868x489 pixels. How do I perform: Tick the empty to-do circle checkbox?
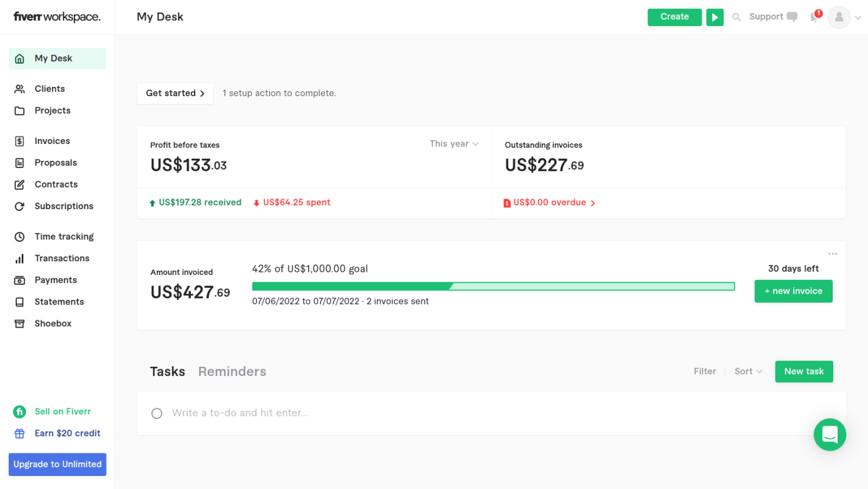tap(157, 413)
